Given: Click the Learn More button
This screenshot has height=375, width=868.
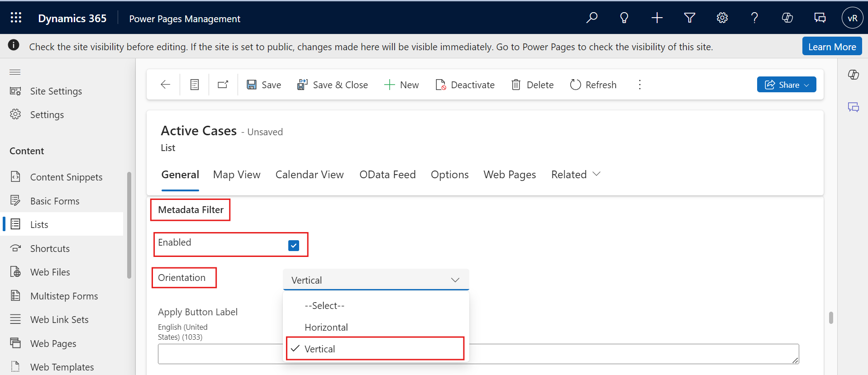Looking at the screenshot, I should tap(831, 47).
